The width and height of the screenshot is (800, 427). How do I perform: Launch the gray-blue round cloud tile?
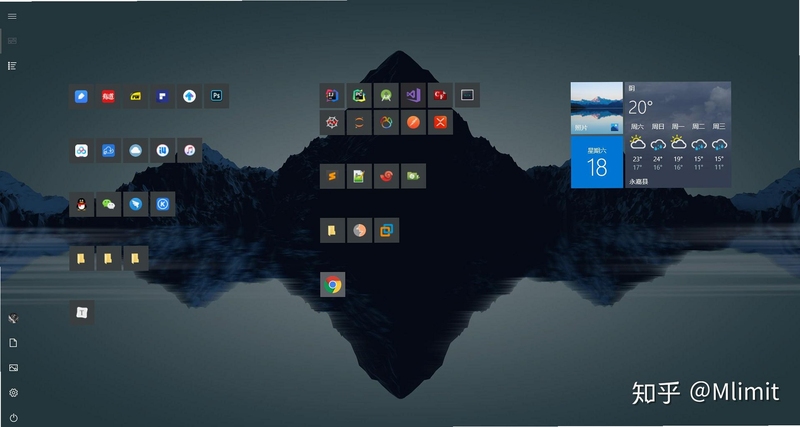pyautogui.click(x=135, y=150)
